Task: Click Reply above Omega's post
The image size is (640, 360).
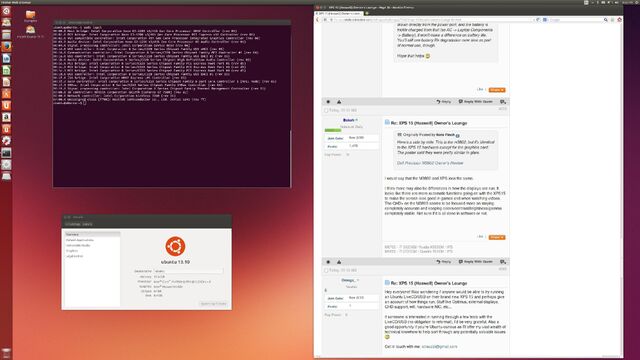Action: coord(444,262)
